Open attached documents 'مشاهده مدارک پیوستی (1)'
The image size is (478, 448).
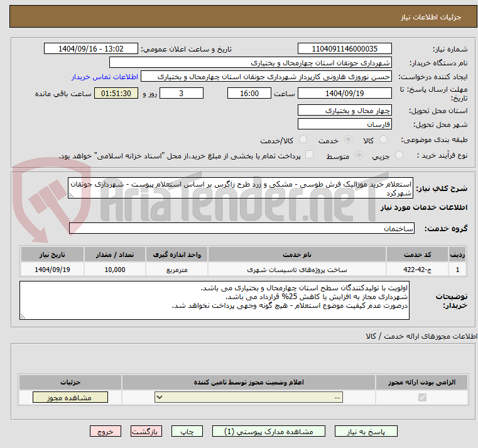click(269, 432)
